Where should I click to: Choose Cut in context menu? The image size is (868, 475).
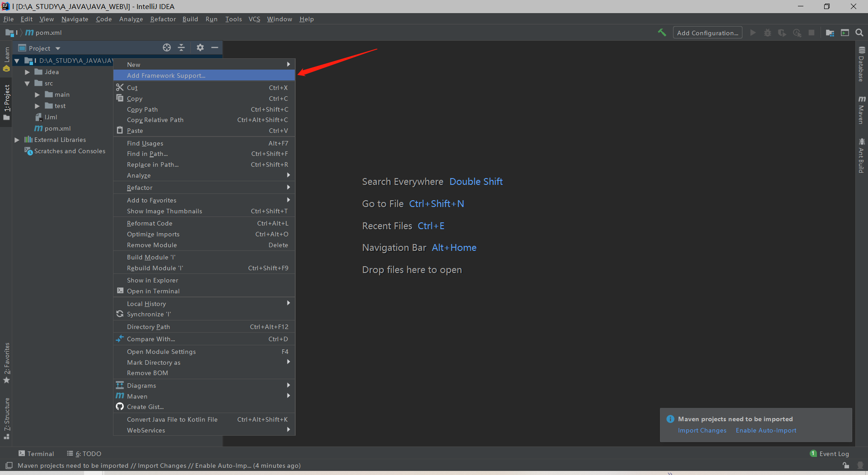[x=204, y=88]
